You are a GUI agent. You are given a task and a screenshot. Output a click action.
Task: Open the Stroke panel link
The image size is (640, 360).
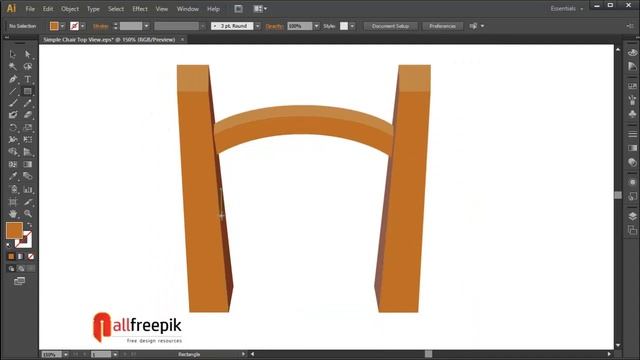(101, 26)
